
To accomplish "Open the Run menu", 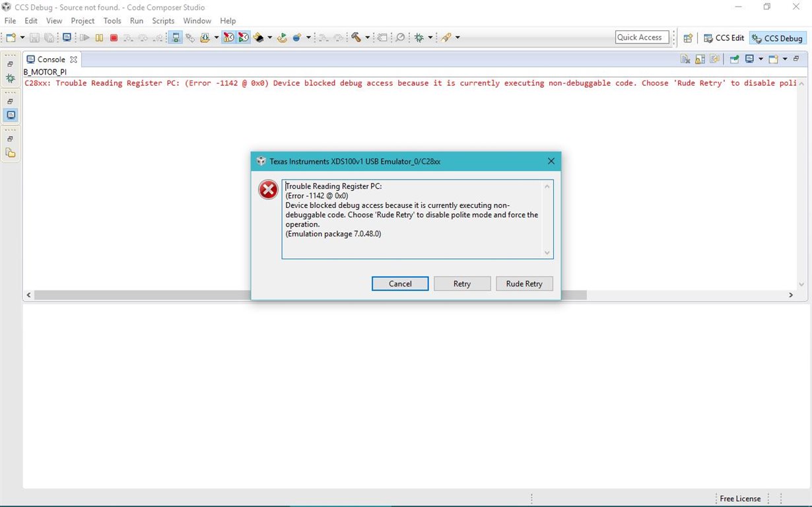I will click(137, 21).
